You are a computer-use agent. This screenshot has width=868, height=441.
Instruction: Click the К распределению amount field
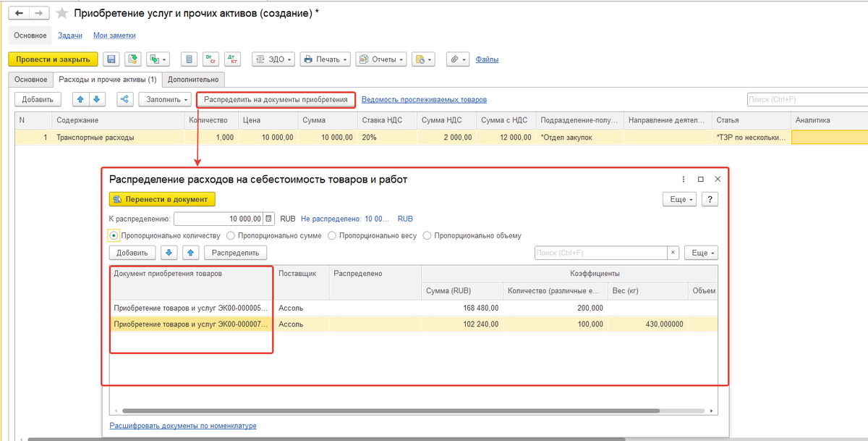pyautogui.click(x=218, y=218)
